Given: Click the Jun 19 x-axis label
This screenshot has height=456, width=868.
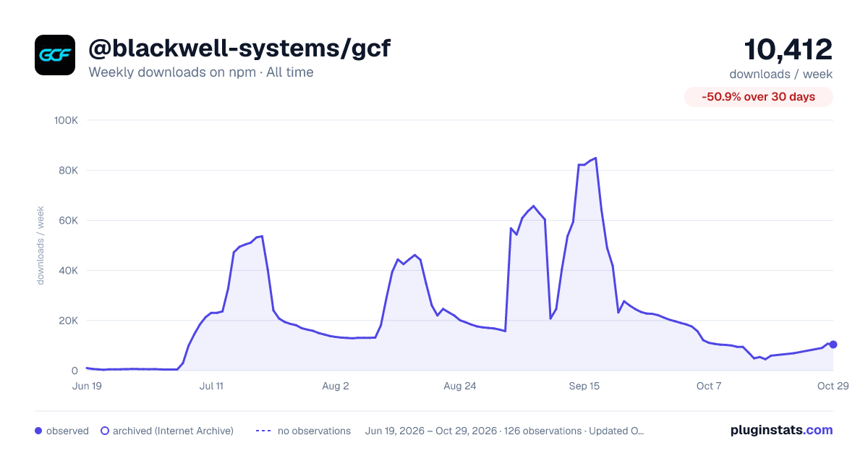Looking at the screenshot, I should (x=87, y=386).
